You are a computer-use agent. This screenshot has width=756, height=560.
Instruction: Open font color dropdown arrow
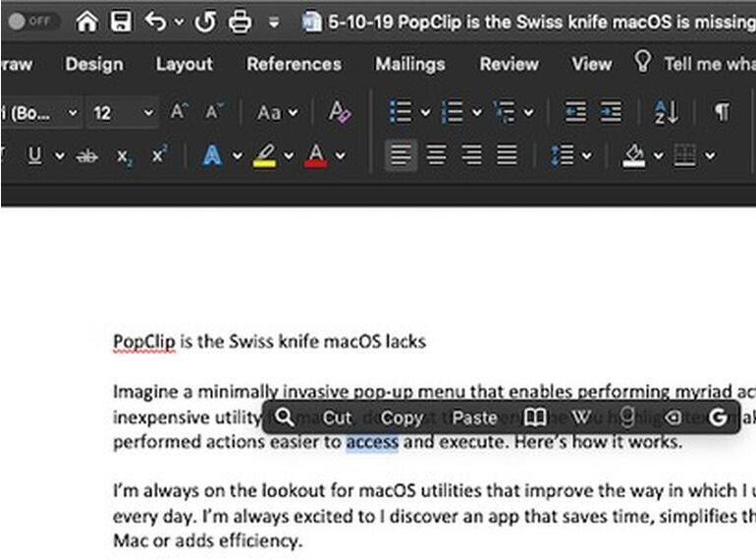tap(341, 156)
